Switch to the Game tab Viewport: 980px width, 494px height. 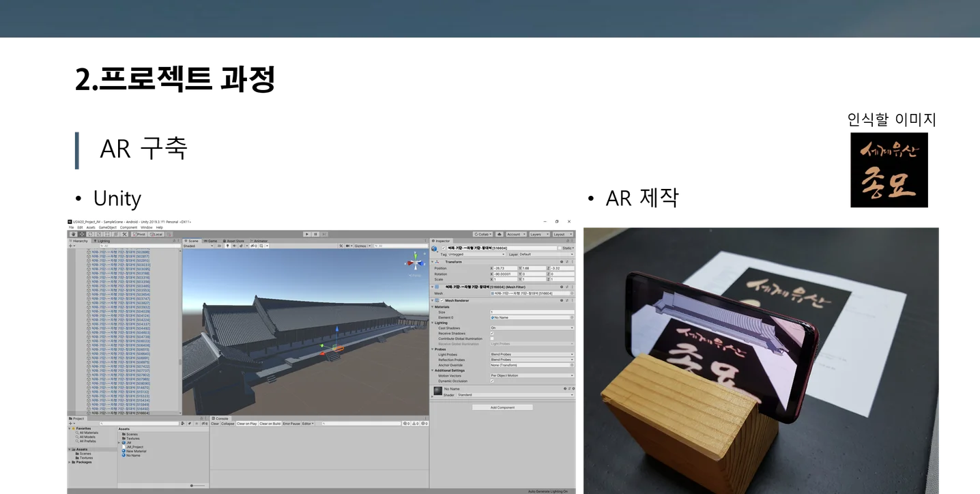211,241
